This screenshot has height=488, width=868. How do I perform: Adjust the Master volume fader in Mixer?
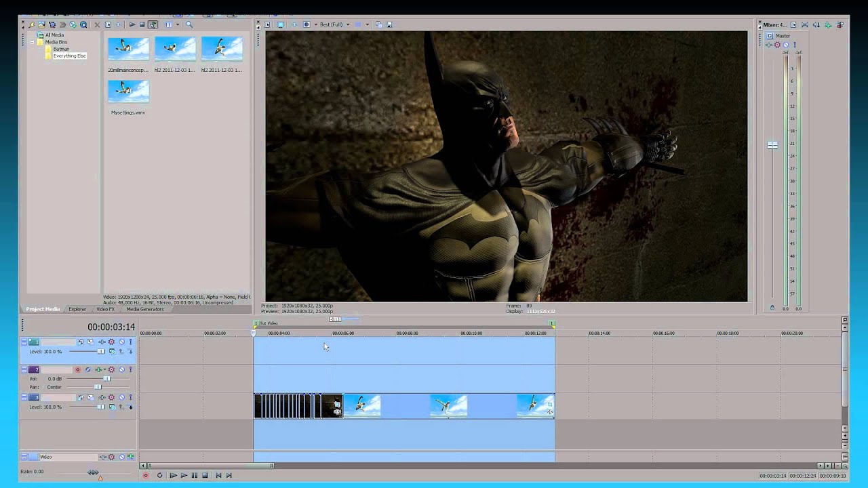click(x=772, y=145)
